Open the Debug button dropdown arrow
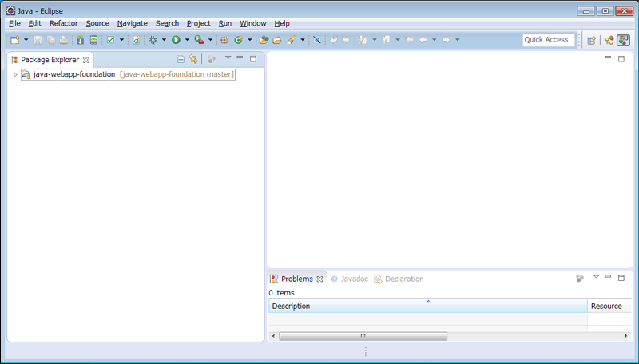This screenshot has width=639, height=364. 164,40
